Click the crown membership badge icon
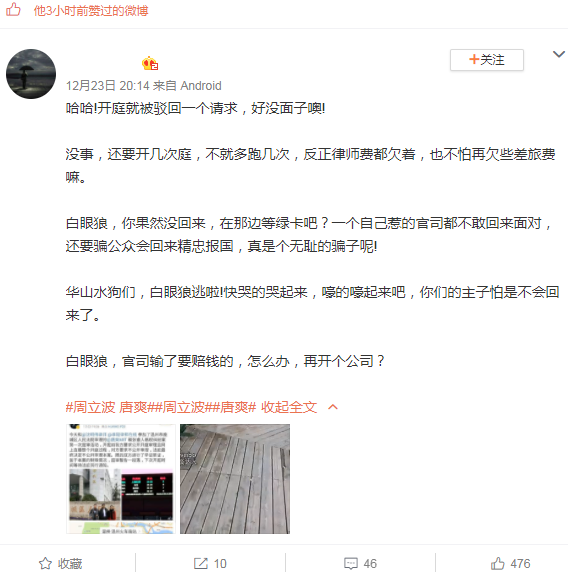The height and width of the screenshot is (572, 568). pos(150,63)
